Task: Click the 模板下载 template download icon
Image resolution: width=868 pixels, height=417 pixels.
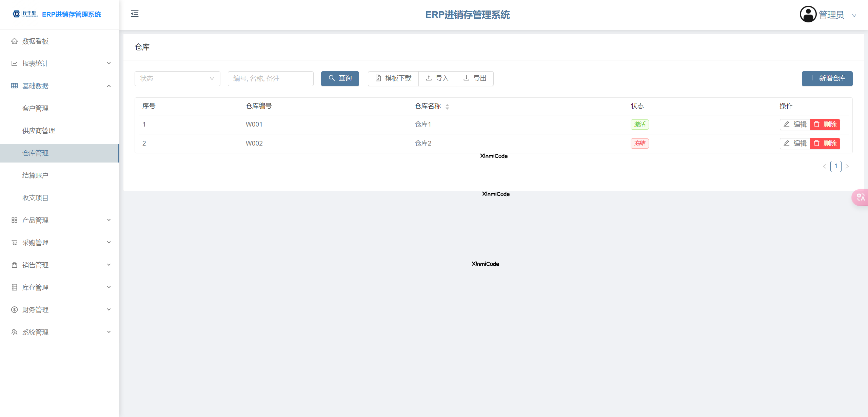Action: tap(378, 78)
